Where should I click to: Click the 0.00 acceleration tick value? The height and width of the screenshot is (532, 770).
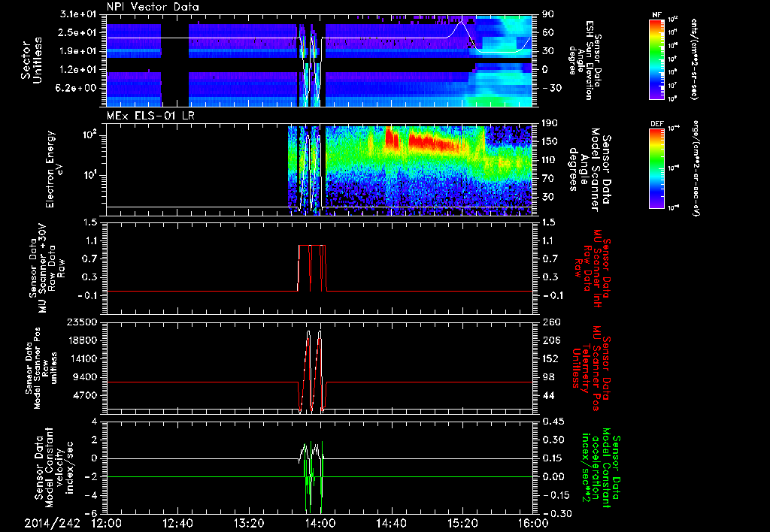553,476
